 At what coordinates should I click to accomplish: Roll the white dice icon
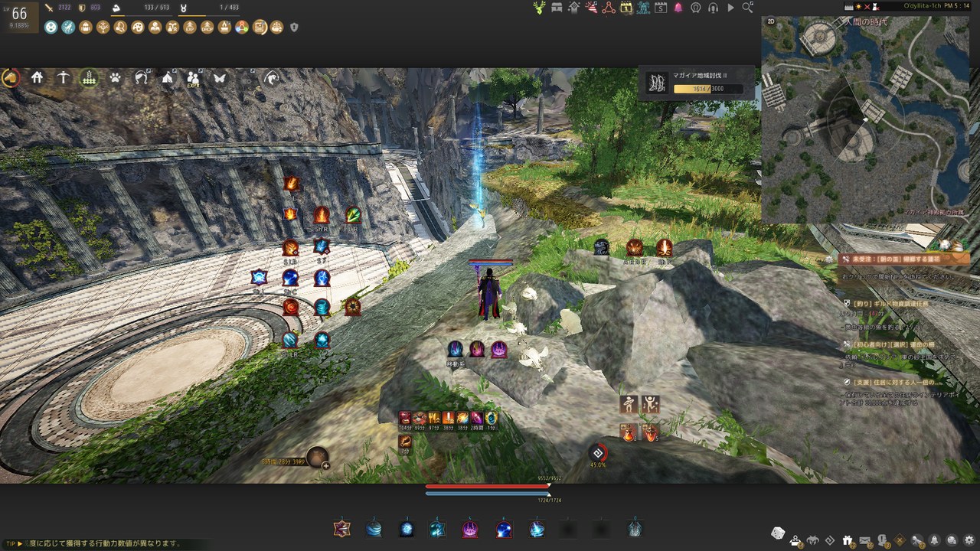point(777,533)
